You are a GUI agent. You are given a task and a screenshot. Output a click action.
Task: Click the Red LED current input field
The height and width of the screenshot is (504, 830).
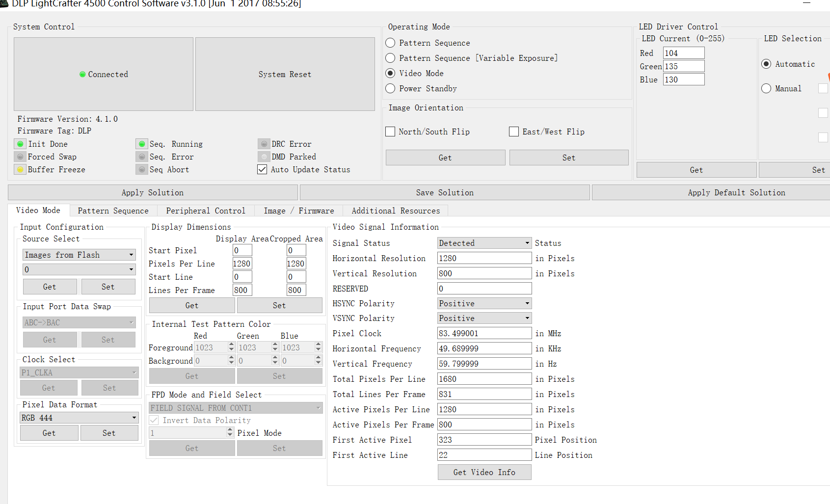click(x=683, y=53)
